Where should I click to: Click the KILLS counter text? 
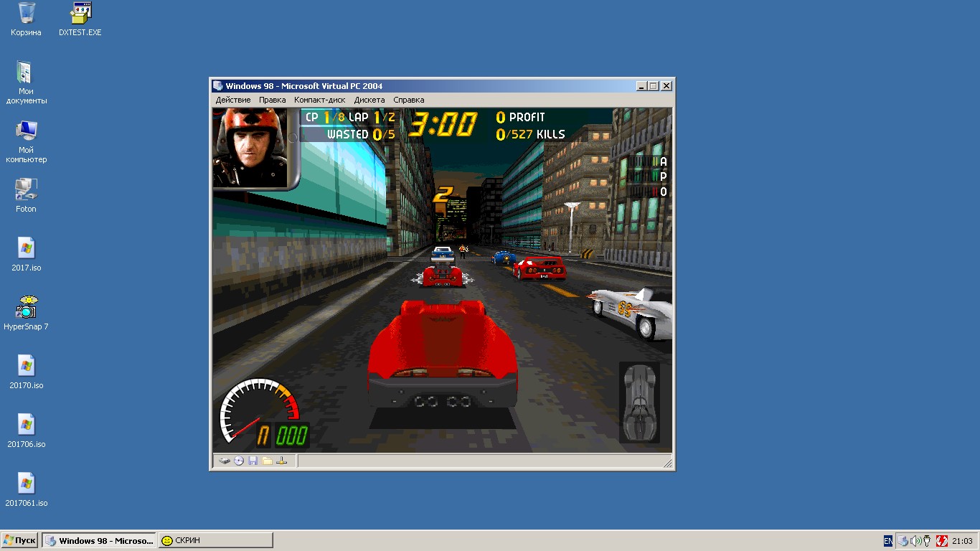click(x=531, y=134)
